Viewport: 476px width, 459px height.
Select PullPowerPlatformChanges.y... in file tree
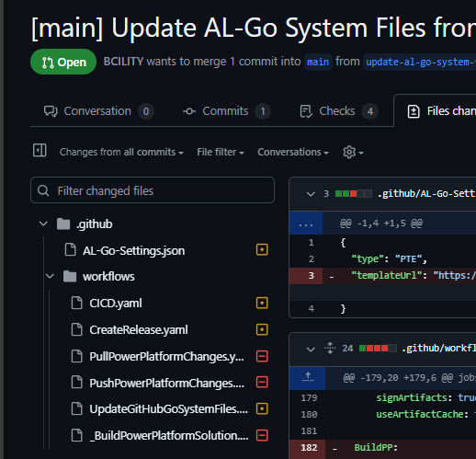coord(166,357)
